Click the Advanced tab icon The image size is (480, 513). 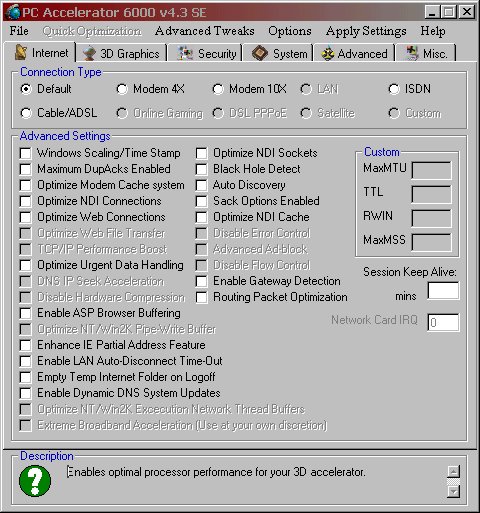(x=328, y=54)
